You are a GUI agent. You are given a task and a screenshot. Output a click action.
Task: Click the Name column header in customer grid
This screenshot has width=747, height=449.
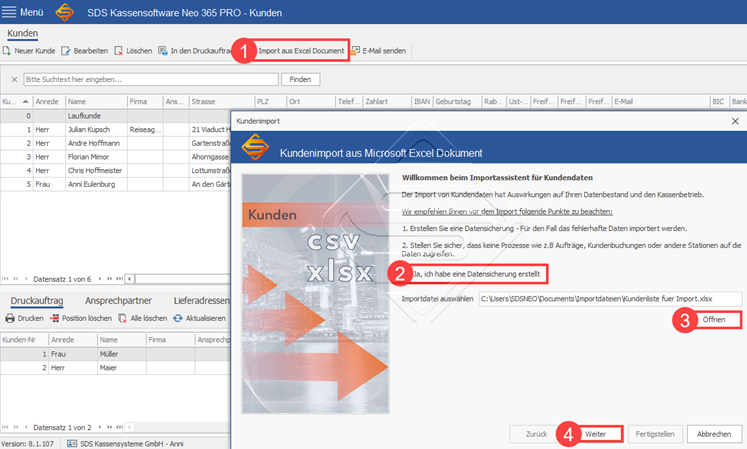pos(96,102)
